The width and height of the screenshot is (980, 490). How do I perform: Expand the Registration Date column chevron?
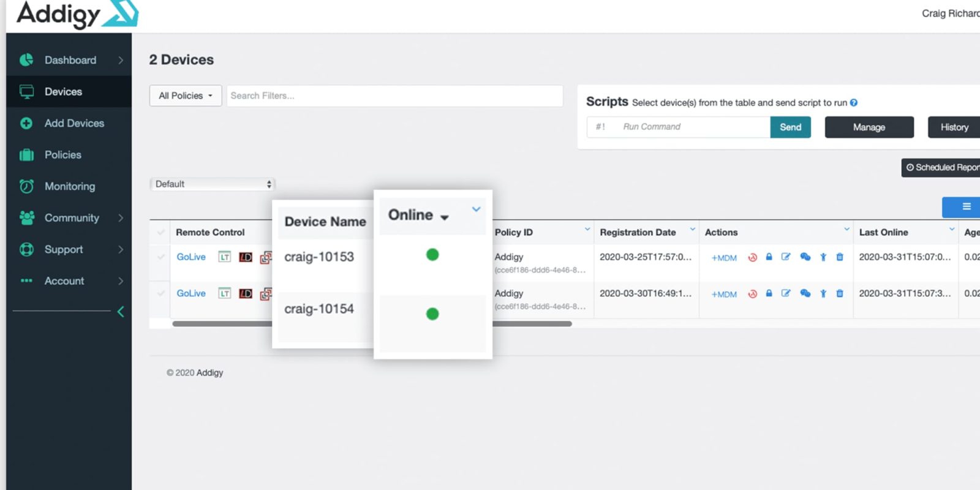692,229
